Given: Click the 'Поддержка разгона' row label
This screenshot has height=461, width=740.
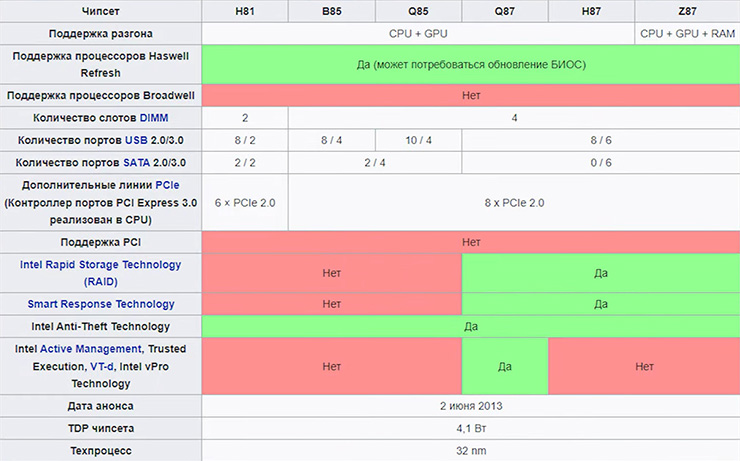Looking at the screenshot, I should (x=101, y=34).
